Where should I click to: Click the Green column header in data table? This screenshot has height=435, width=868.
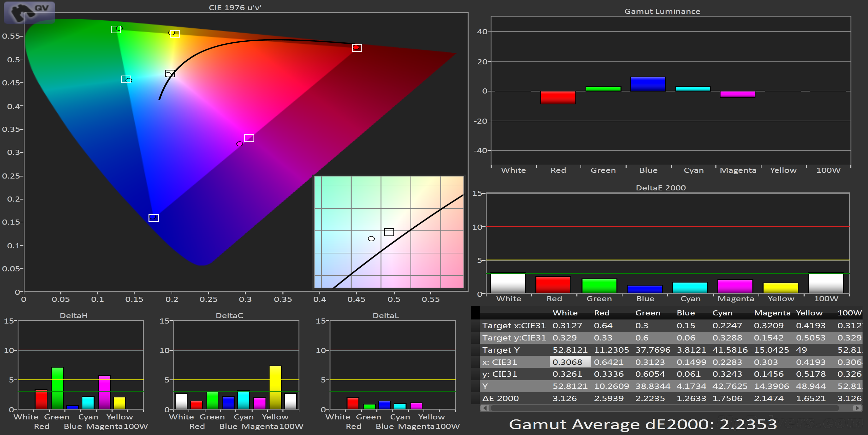coord(648,313)
